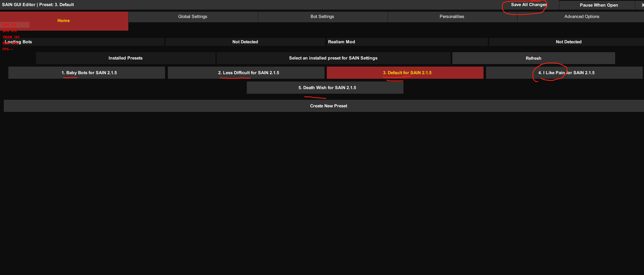Click the CPU usage overlay readout
Image resolution: width=644 pixels, height=275 pixels.
point(10,25)
